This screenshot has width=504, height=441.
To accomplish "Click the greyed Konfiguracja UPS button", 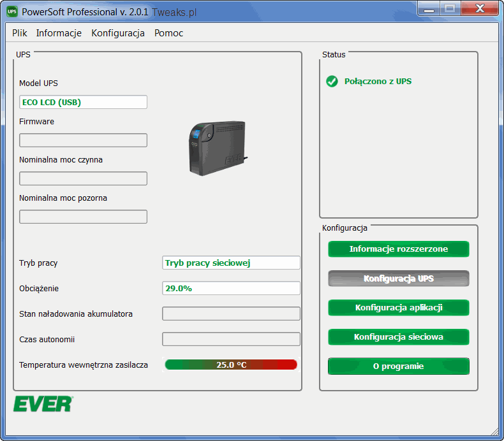I will pos(399,278).
